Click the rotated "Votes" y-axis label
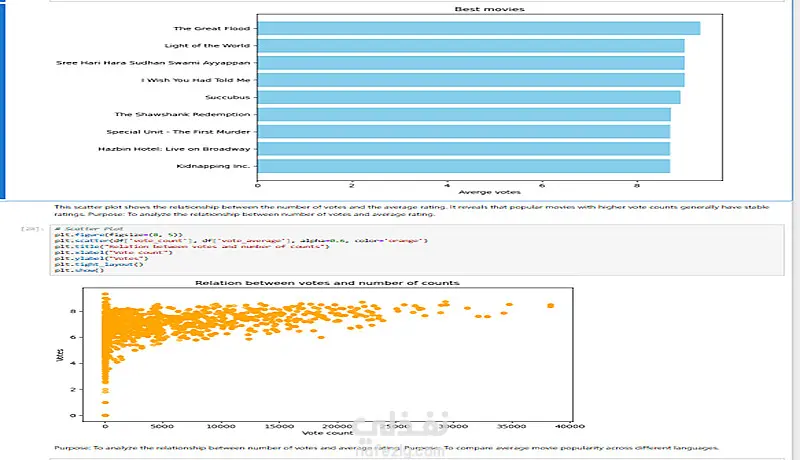The image size is (800, 460). [x=60, y=355]
